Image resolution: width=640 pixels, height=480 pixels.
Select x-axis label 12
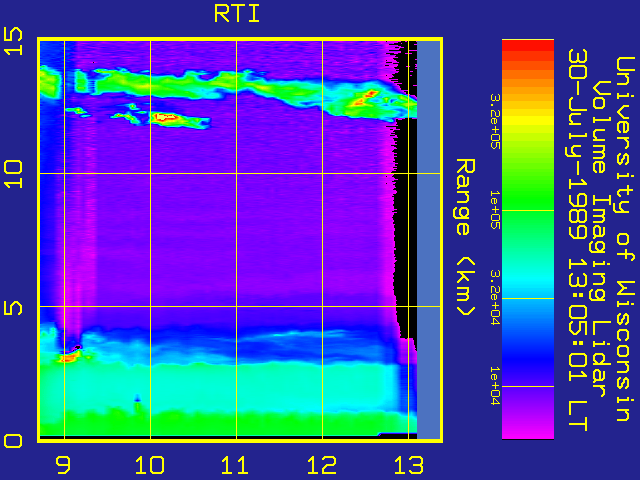pyautogui.click(x=322, y=465)
